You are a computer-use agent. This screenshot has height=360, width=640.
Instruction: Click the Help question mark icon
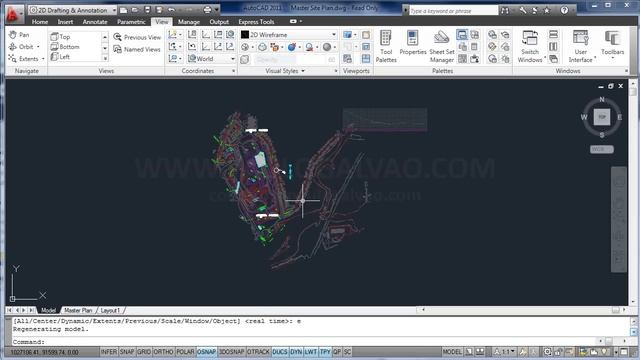pyautogui.click(x=564, y=11)
